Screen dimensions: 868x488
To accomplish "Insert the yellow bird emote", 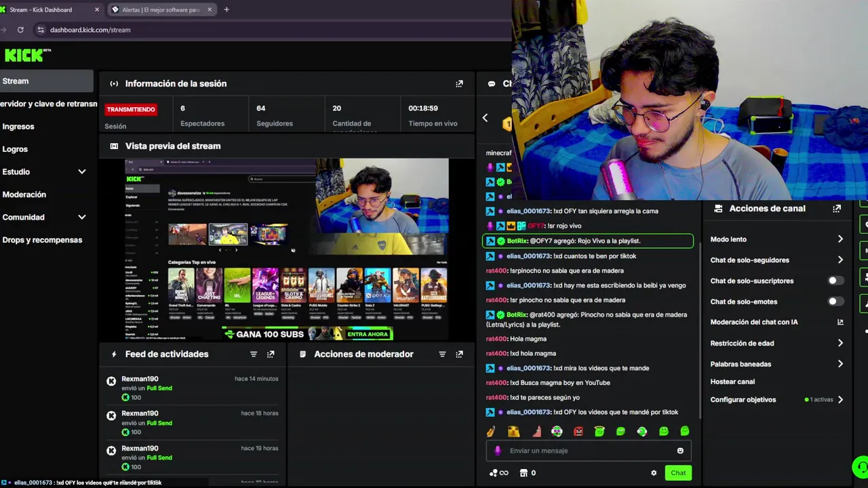I will pos(513,431).
